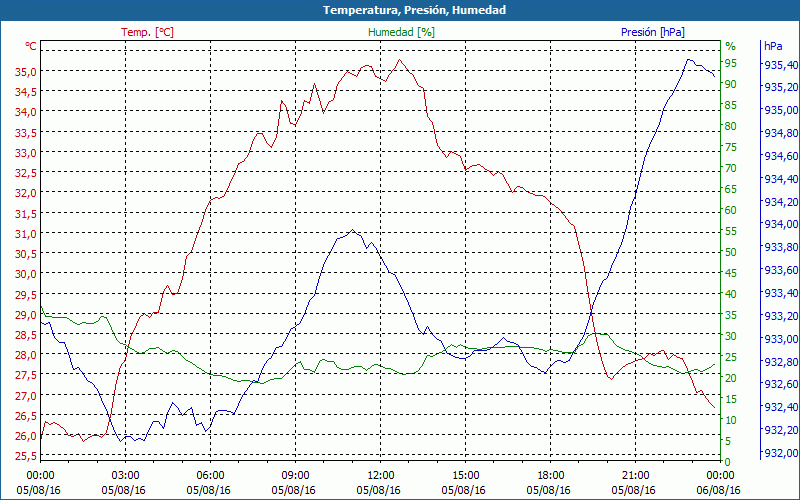Click the 935,20 pressure axis value
The width and height of the screenshot is (800, 500).
(781, 87)
